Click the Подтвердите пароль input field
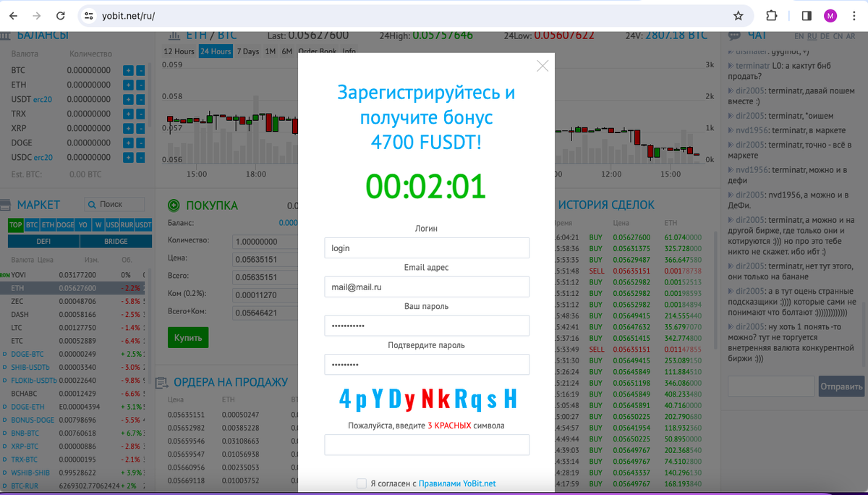Screen dimensions: 868x495 click(x=427, y=365)
